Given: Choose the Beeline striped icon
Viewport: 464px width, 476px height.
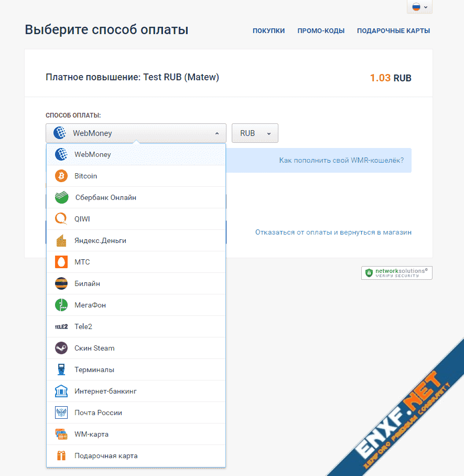Looking at the screenshot, I should [x=61, y=283].
